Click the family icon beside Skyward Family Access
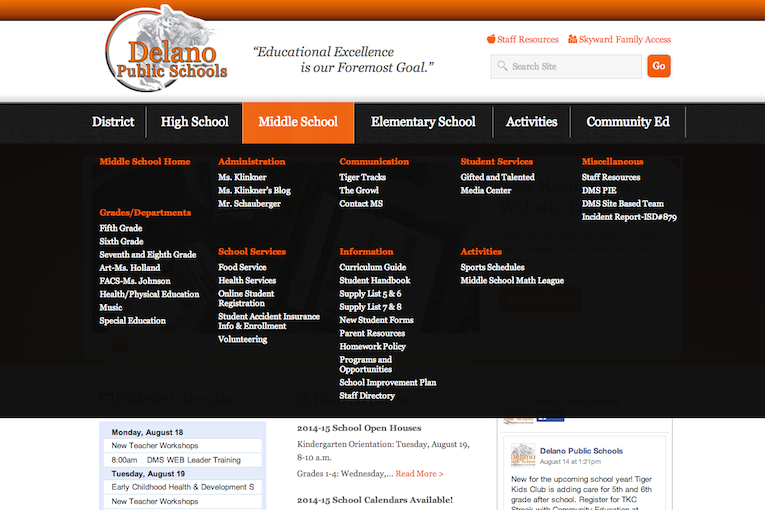 click(x=572, y=39)
